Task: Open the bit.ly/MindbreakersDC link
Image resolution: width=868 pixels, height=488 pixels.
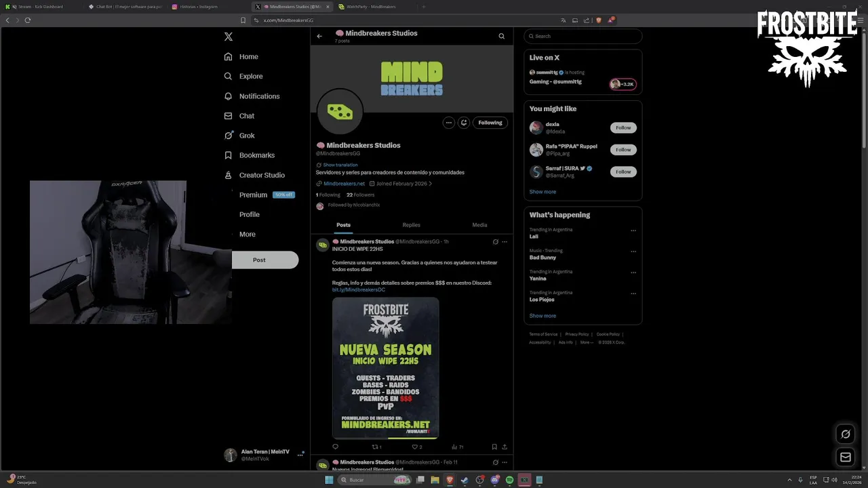Action: pyautogui.click(x=359, y=290)
